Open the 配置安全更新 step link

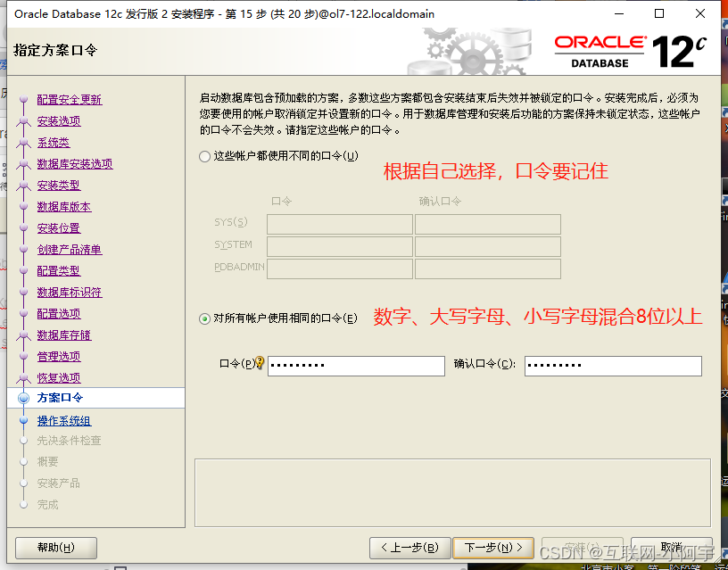coord(70,99)
